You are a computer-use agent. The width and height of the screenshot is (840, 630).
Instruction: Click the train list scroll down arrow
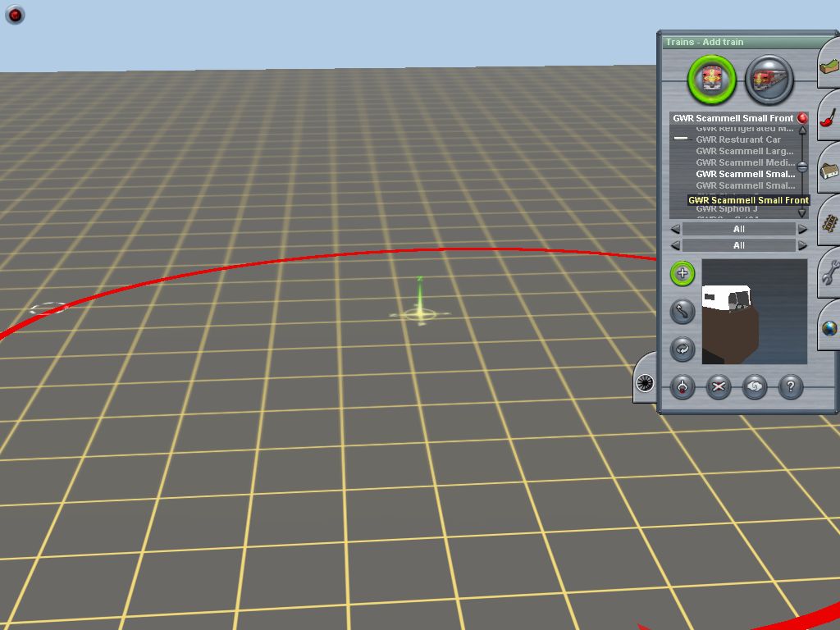click(x=802, y=212)
